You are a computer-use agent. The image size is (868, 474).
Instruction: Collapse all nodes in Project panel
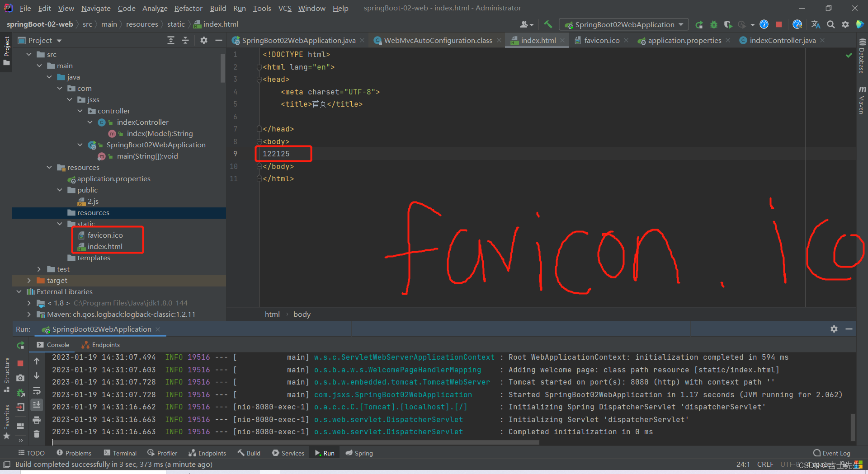click(x=185, y=40)
